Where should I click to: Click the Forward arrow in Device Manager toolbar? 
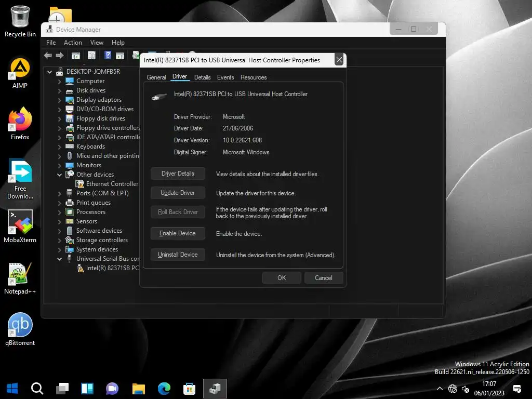coord(60,55)
